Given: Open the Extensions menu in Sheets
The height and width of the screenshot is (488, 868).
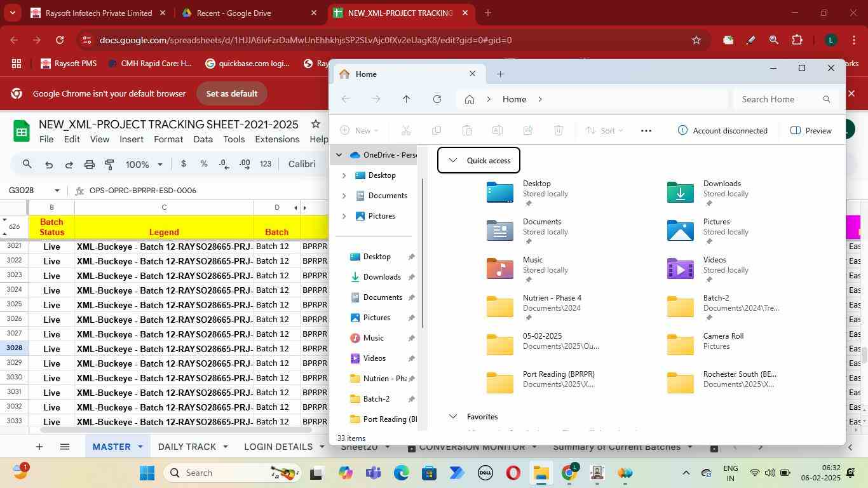Looking at the screenshot, I should point(277,139).
